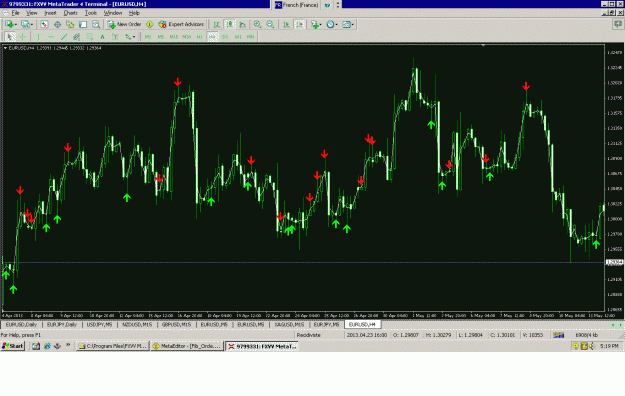Switch to MetaEditor taskbar window
Screen dimensions: 625x396
coord(187,346)
